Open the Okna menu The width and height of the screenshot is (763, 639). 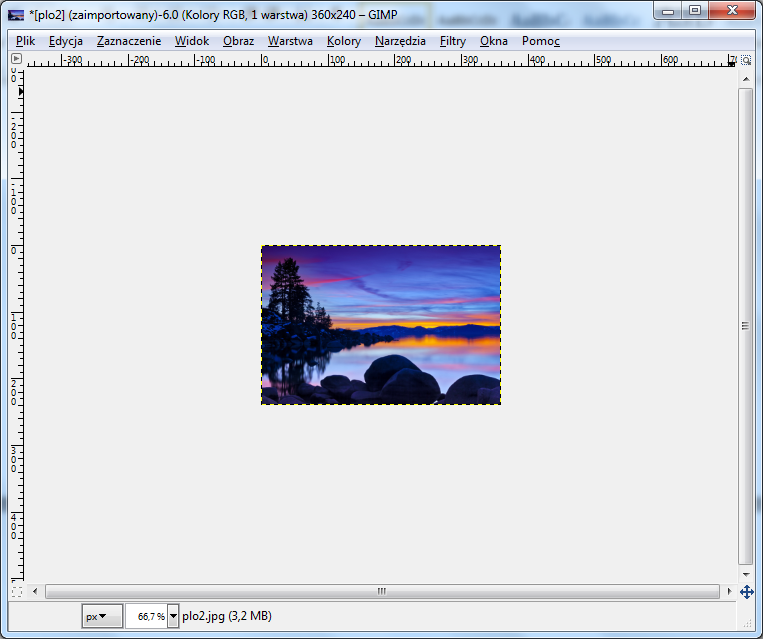(493, 41)
